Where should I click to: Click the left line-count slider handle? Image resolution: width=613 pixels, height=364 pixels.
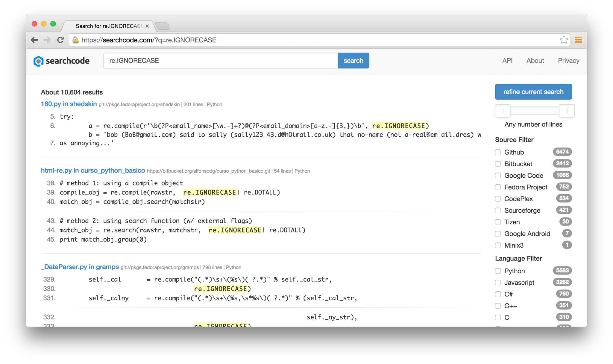[x=503, y=111]
